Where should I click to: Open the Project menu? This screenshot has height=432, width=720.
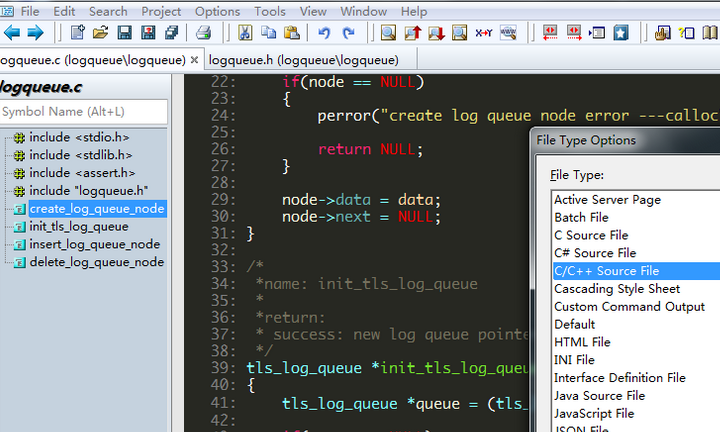pyautogui.click(x=161, y=11)
